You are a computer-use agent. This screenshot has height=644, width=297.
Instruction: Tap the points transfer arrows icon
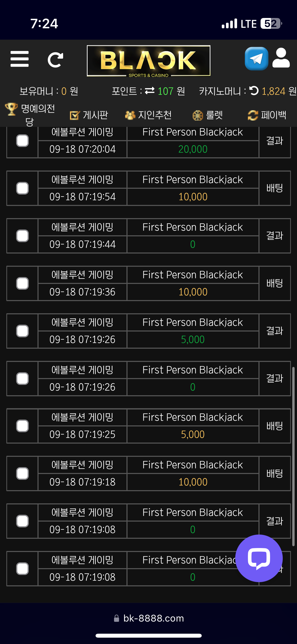pyautogui.click(x=150, y=91)
